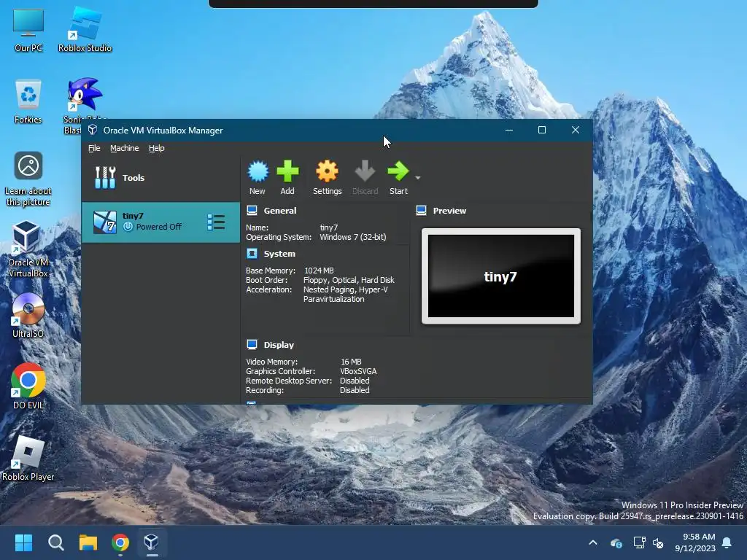
Task: Open Chrome from the taskbar
Action: (x=120, y=542)
